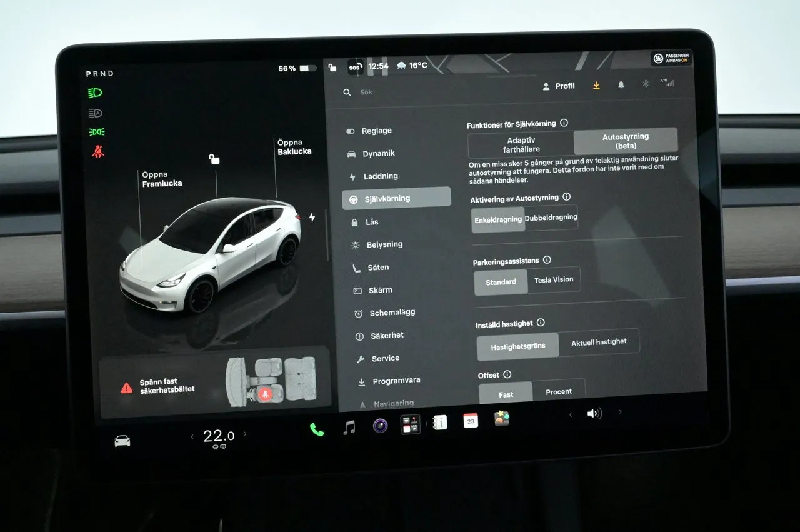Open the phone app in the dock
The image size is (800, 532).
[317, 429]
